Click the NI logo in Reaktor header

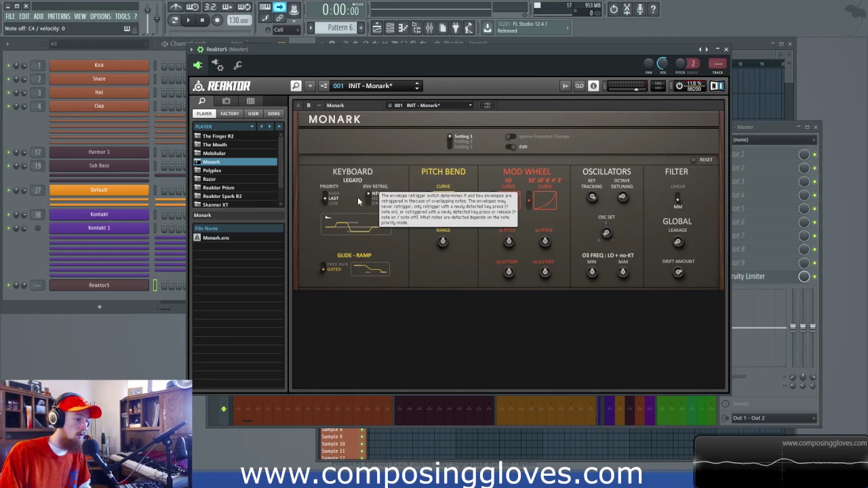tap(717, 86)
